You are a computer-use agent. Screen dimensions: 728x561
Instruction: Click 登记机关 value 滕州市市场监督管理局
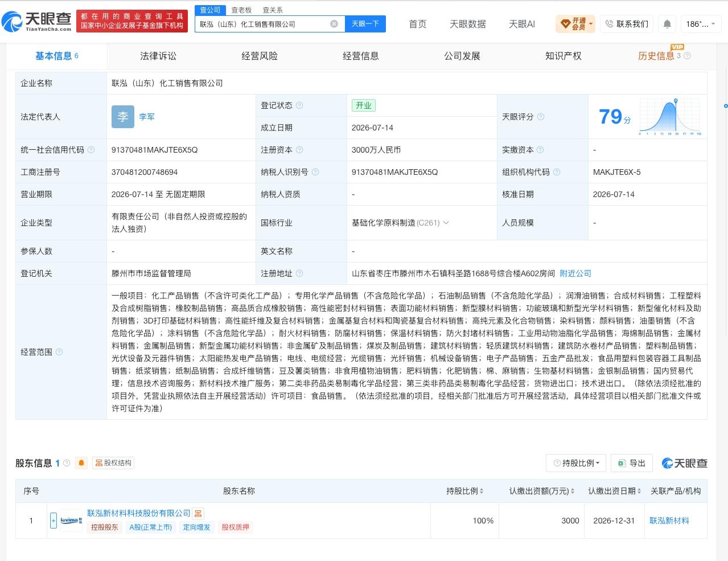[151, 273]
